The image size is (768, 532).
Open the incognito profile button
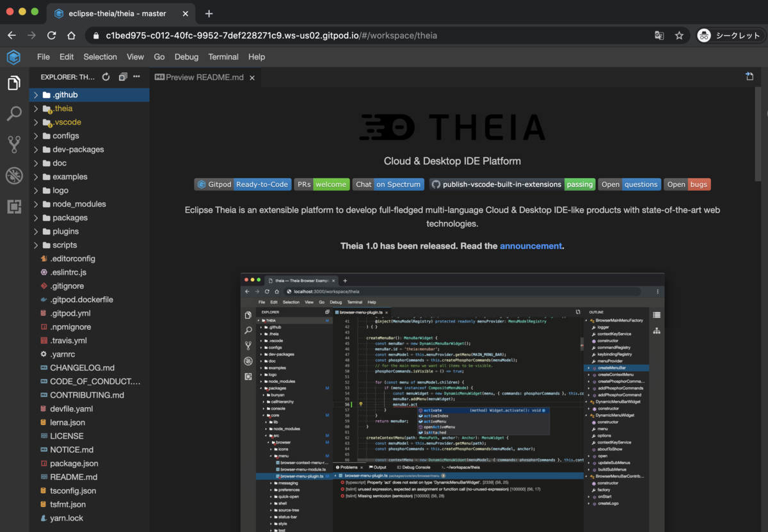729,35
